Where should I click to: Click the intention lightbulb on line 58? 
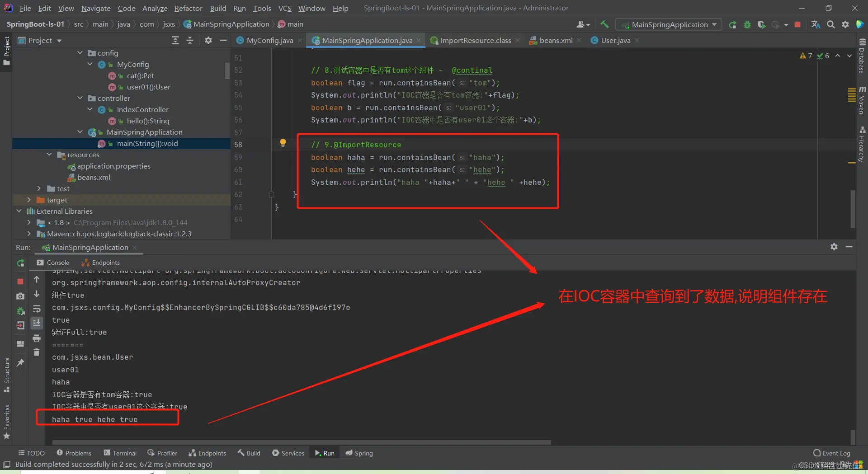(283, 143)
